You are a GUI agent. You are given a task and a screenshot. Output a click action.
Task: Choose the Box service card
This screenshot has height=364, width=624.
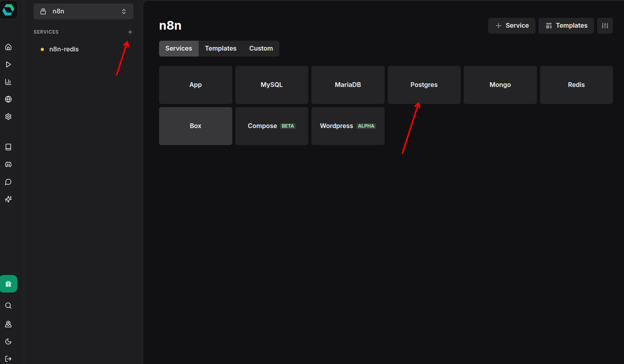pos(195,126)
